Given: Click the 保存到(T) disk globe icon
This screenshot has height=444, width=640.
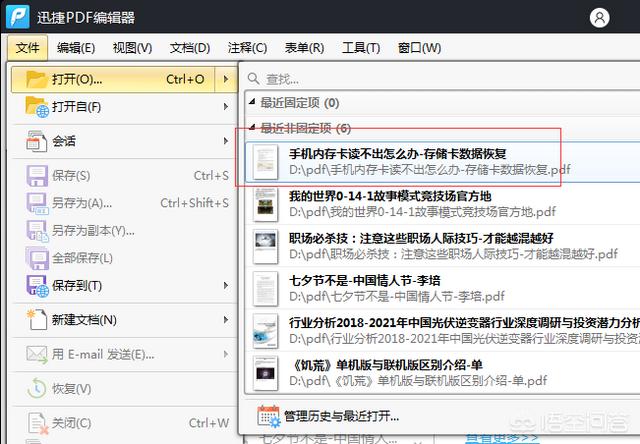Looking at the screenshot, I should coord(37,286).
